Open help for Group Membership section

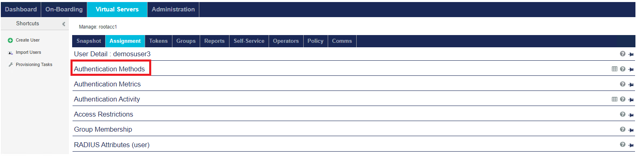[622, 129]
